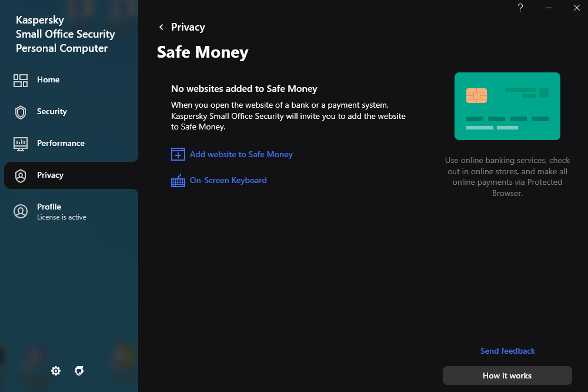588x392 pixels.
Task: Click 'No websites added to Safe Money' text
Action: pyautogui.click(x=244, y=89)
